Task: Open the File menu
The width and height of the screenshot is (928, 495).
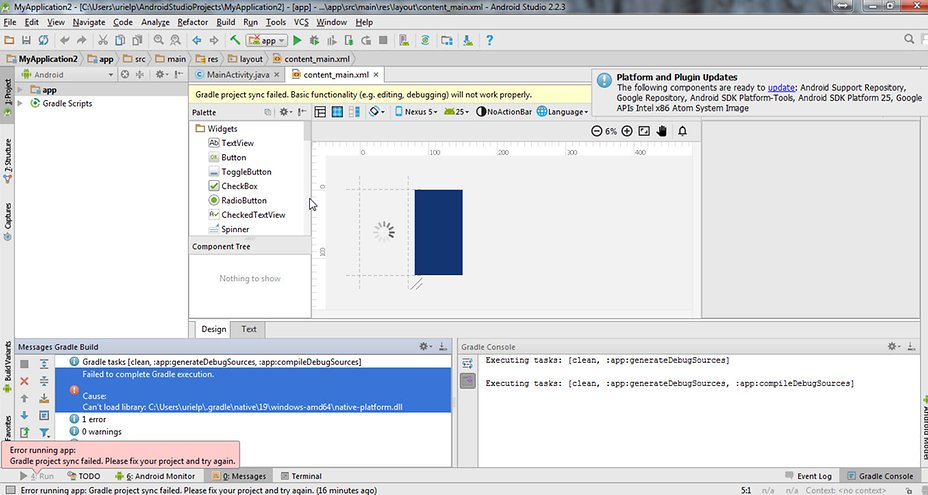Action: [x=9, y=22]
